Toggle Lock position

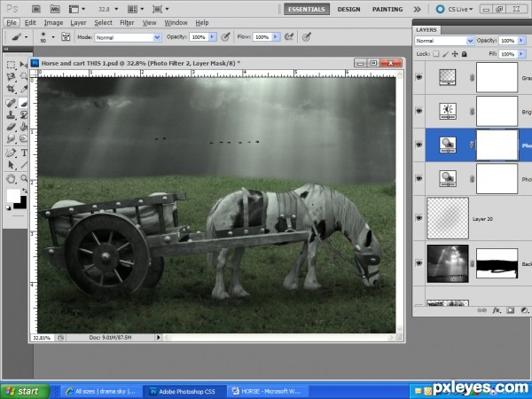(455, 54)
